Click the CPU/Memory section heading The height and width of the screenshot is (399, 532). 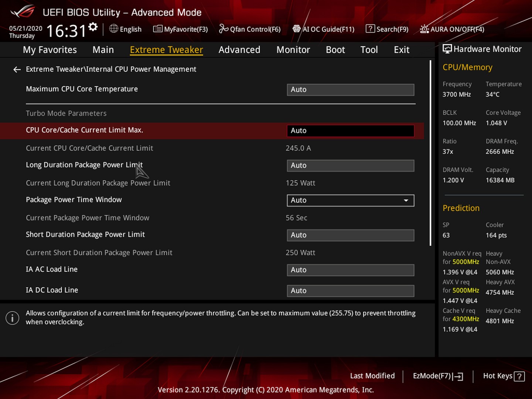pyautogui.click(x=467, y=67)
